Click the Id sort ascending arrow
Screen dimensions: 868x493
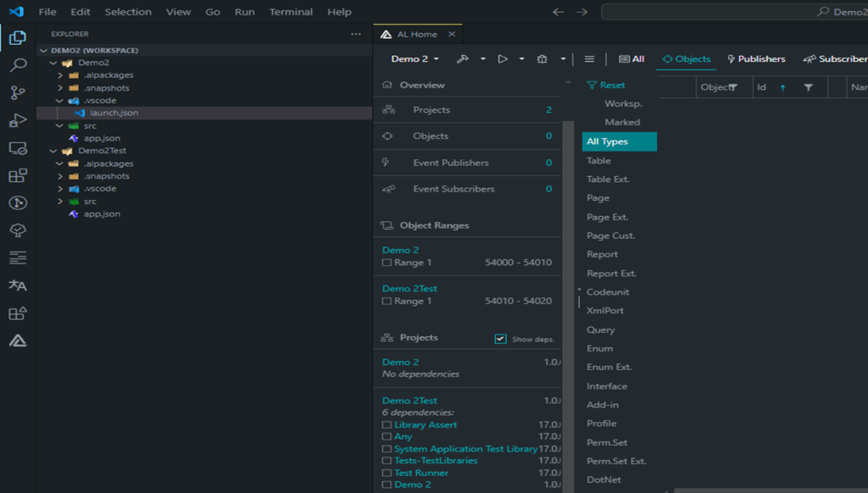(782, 87)
